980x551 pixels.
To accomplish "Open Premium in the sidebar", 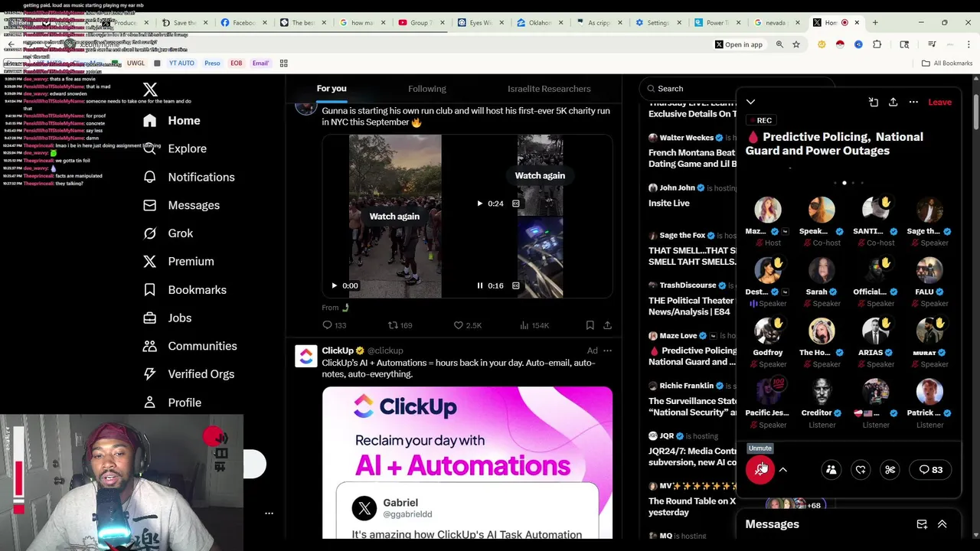I will (x=178, y=262).
